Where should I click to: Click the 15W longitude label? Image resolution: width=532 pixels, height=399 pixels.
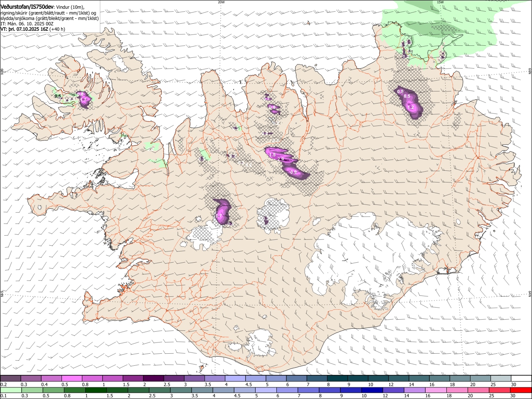pos(440,2)
